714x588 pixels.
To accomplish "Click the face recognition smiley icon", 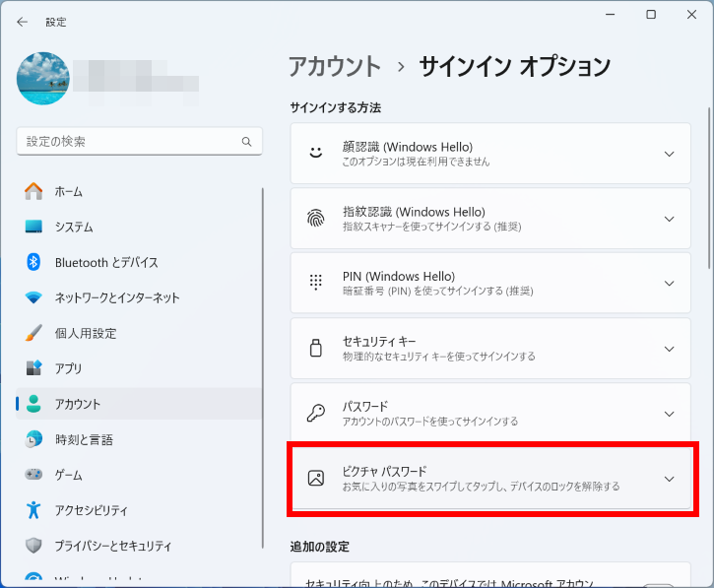I will [316, 153].
